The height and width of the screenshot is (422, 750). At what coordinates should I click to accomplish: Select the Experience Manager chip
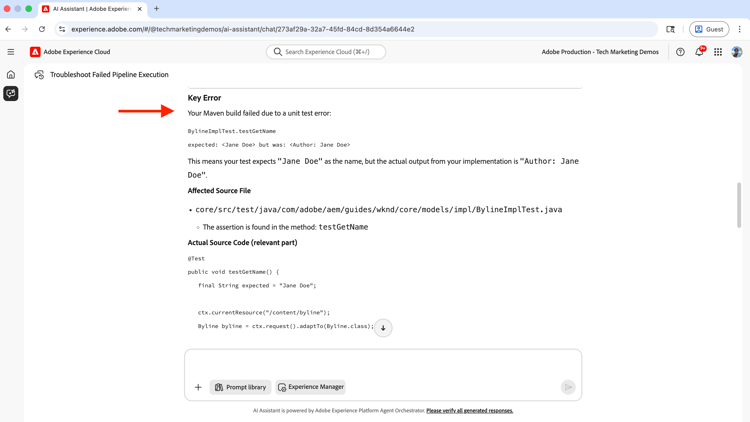pyautogui.click(x=310, y=387)
